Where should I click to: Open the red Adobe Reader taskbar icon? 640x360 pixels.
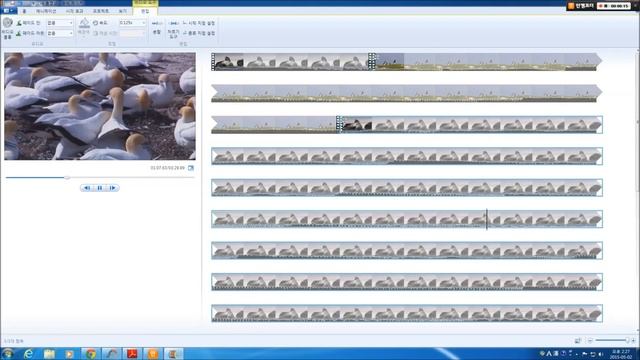pyautogui.click(x=132, y=354)
